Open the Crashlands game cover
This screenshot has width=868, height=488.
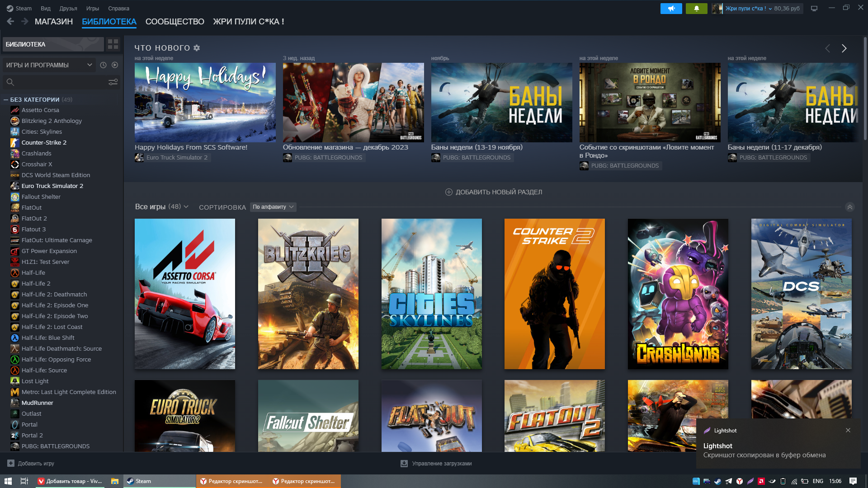(x=678, y=294)
